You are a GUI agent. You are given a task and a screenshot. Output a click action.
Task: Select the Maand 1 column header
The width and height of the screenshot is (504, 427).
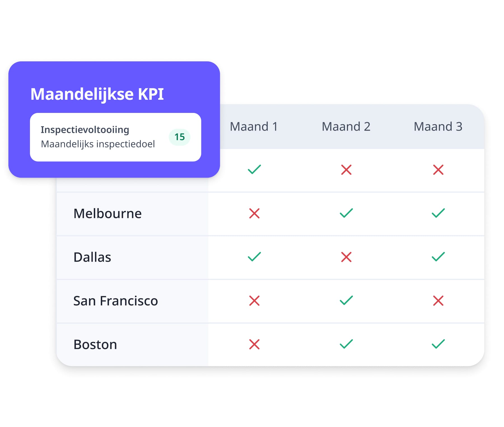click(254, 127)
